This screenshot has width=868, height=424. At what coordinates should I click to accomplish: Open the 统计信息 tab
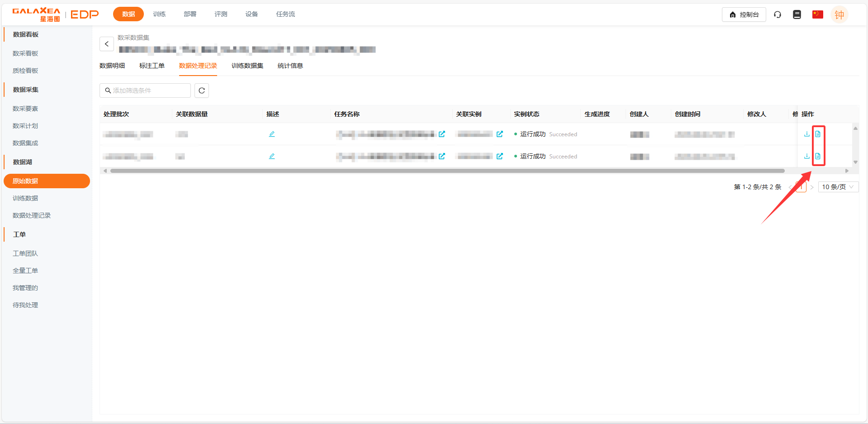coord(290,66)
